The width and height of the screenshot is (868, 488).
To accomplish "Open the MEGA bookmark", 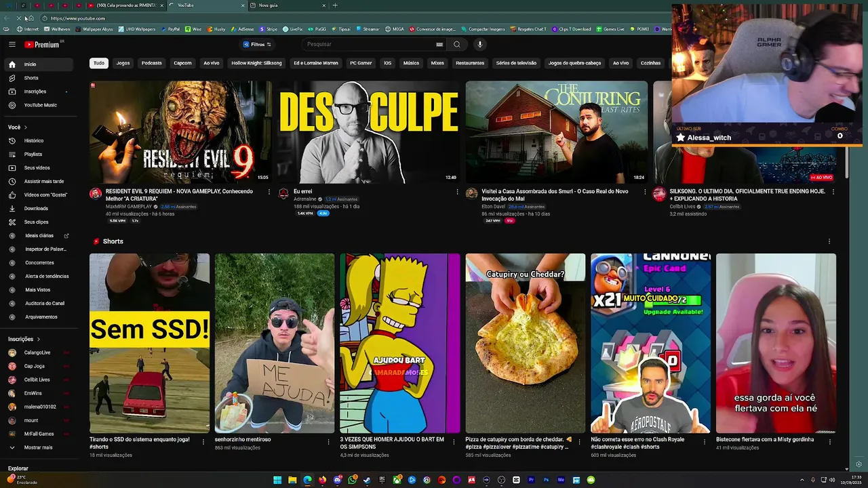I will coord(395,29).
